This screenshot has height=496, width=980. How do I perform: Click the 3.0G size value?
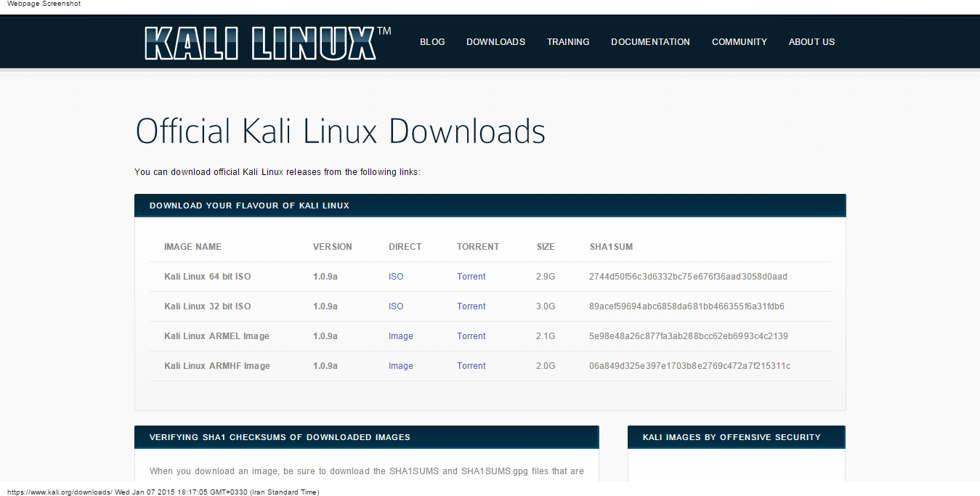tap(546, 306)
